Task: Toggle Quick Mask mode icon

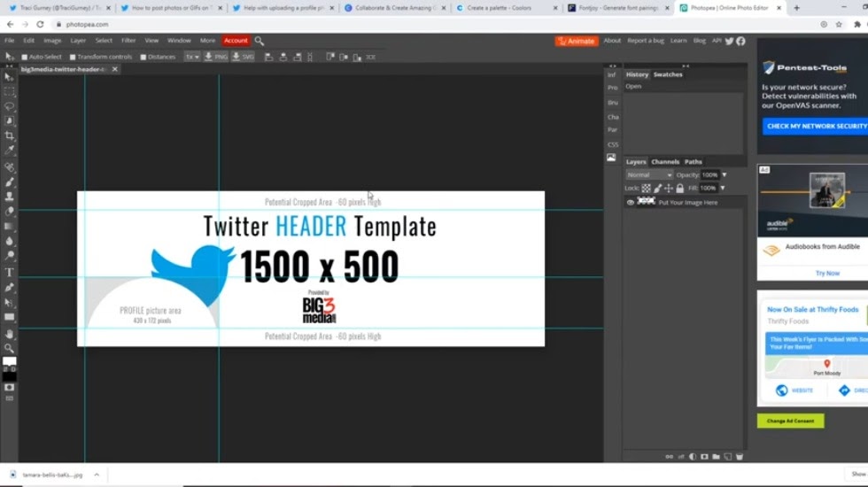Action: coord(9,388)
